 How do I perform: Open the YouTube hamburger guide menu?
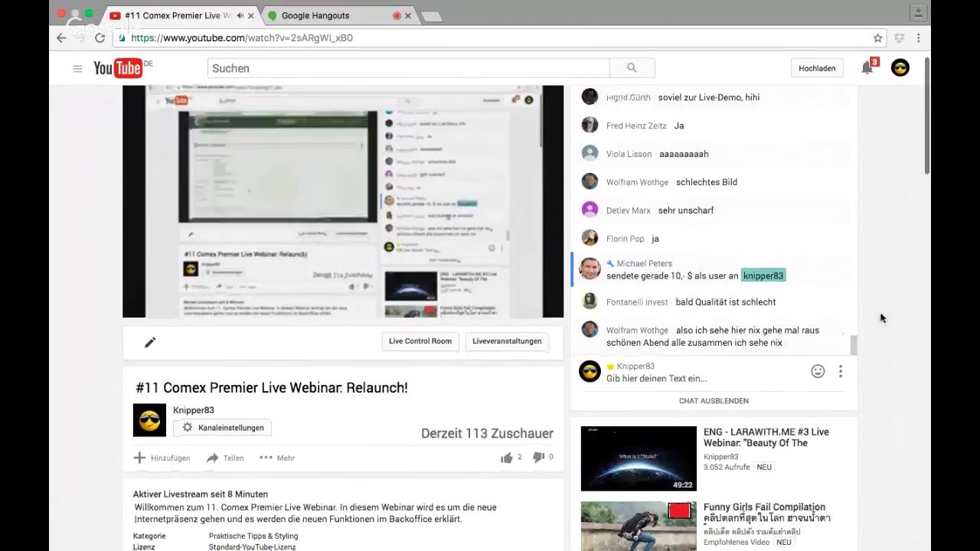77,69
